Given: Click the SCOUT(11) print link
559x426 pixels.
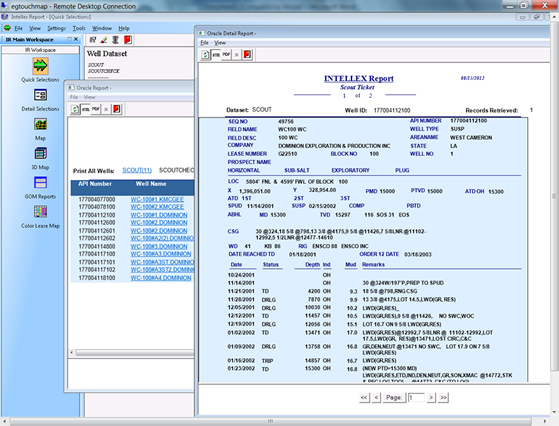Looking at the screenshot, I should click(x=137, y=170).
